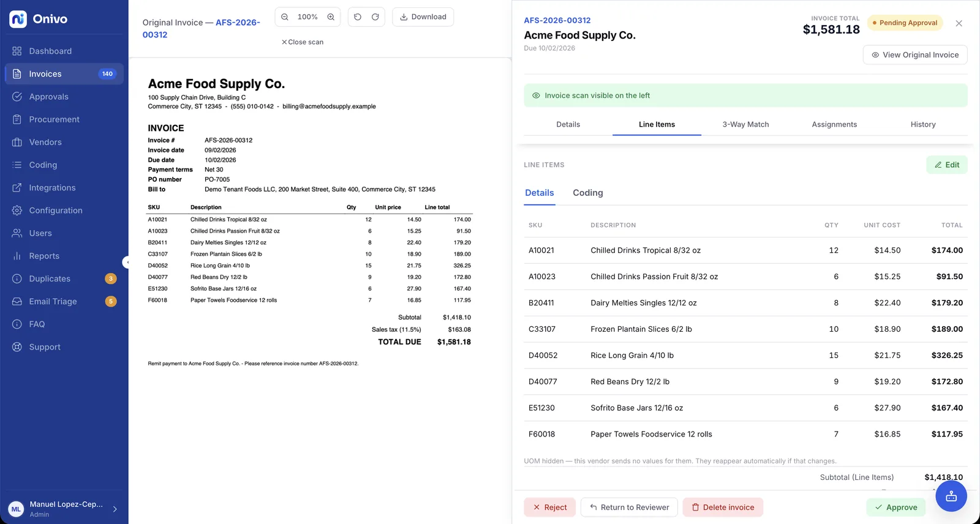Rotate scan counterclockwise

click(358, 17)
